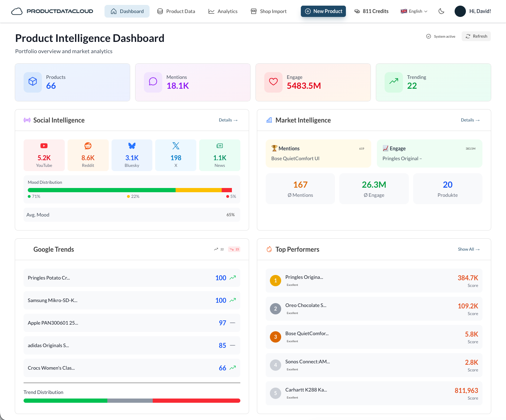
Task: Click the gray rank 2 badge
Action: point(276,309)
